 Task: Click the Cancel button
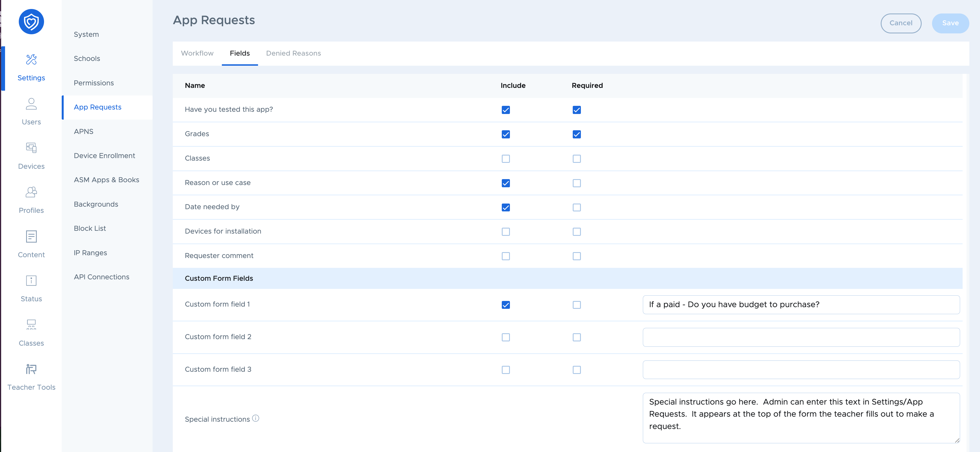(x=901, y=23)
